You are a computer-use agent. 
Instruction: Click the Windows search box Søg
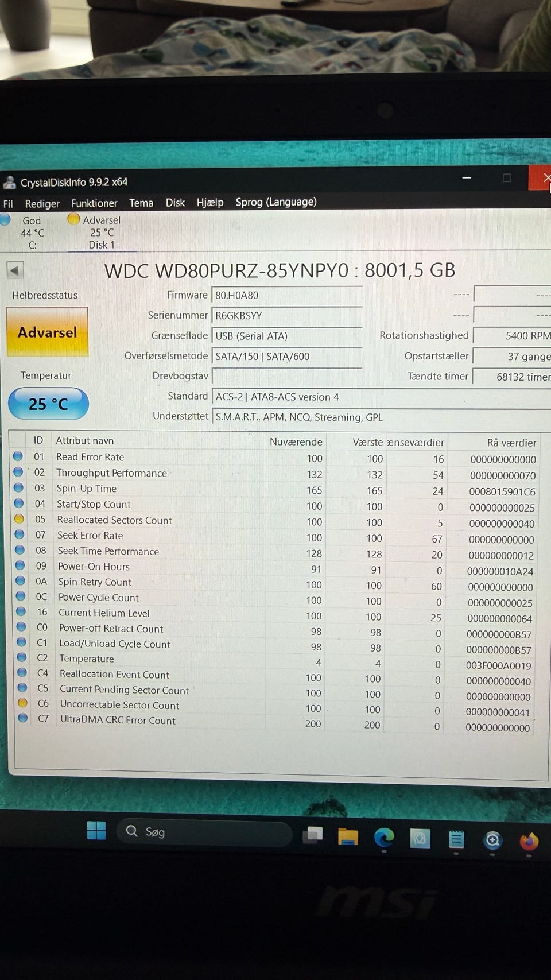click(x=205, y=832)
